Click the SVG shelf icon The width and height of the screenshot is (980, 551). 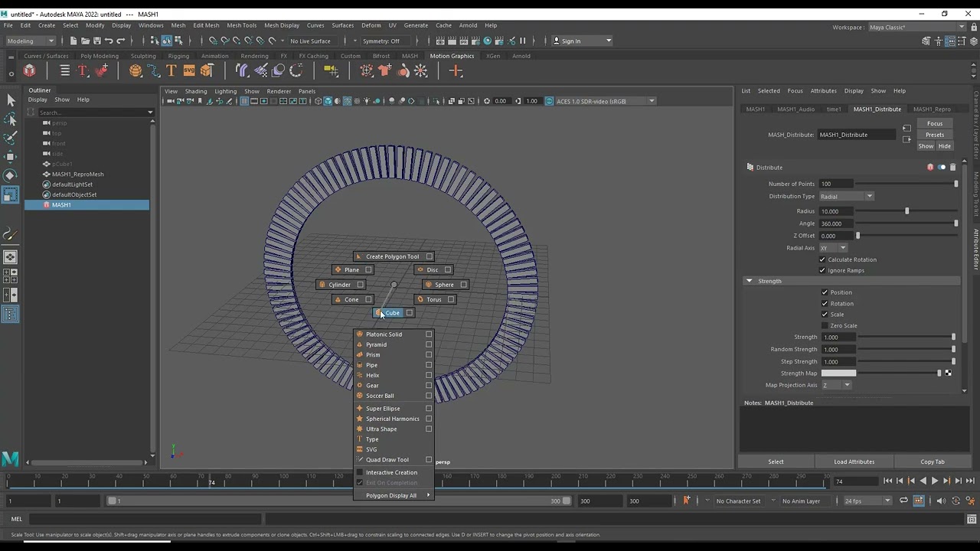[189, 70]
